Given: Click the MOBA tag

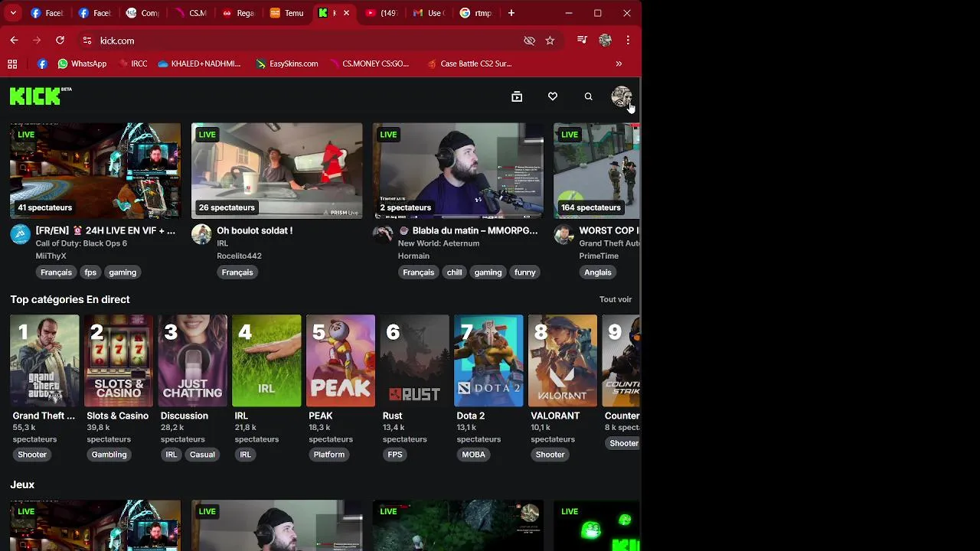Looking at the screenshot, I should 473,455.
